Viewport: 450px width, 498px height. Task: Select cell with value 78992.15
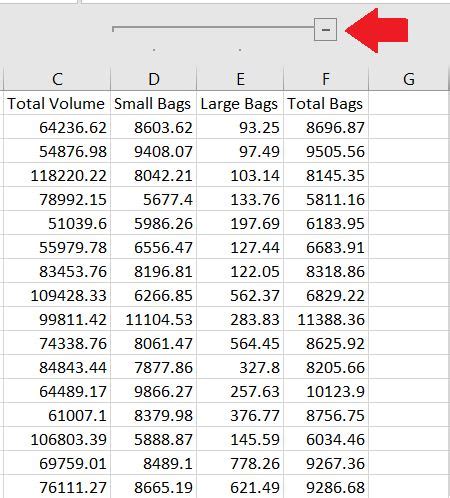[x=57, y=199]
